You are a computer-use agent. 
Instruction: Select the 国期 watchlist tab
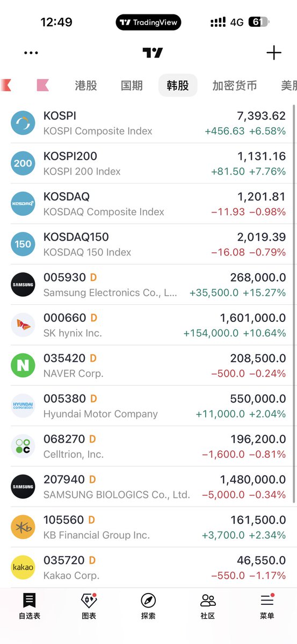[132, 85]
